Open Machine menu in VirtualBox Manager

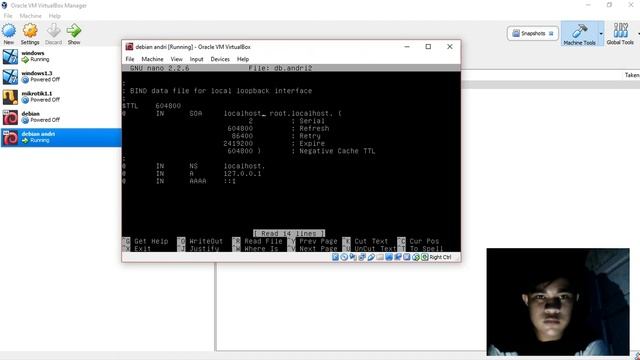(31, 16)
